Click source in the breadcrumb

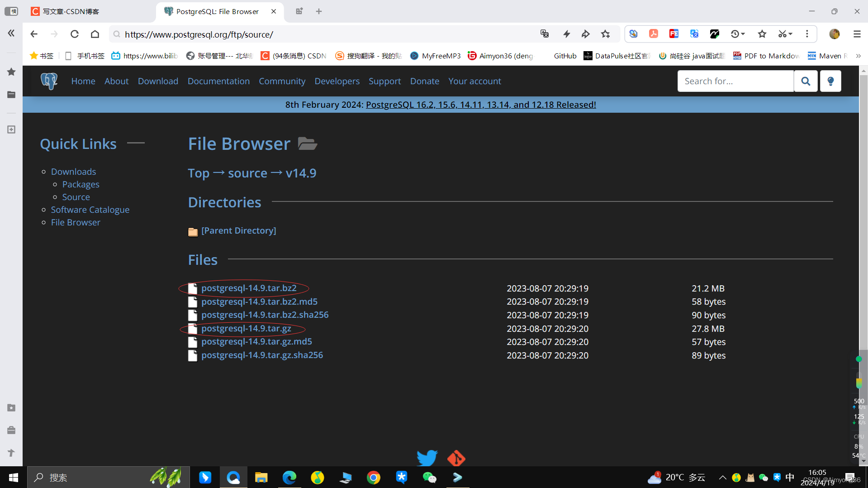point(247,173)
